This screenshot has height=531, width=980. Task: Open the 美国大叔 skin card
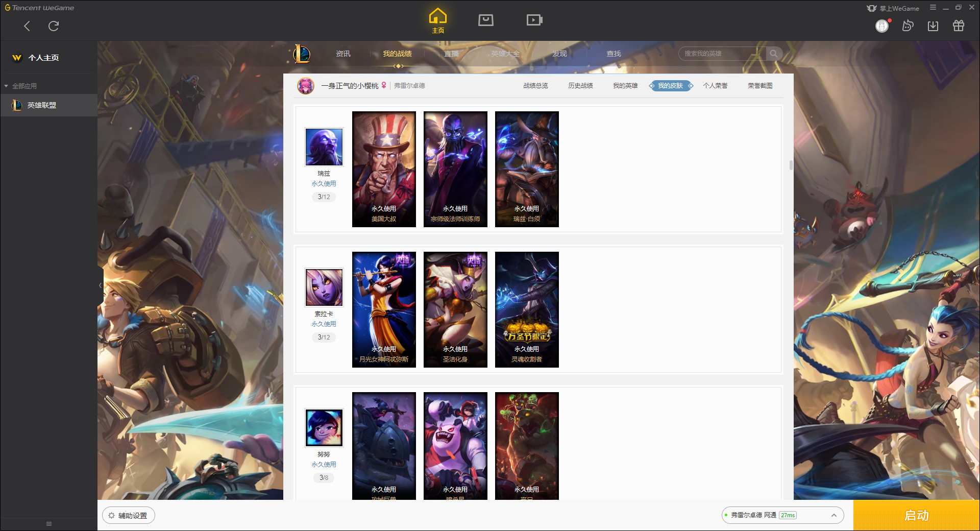point(384,169)
